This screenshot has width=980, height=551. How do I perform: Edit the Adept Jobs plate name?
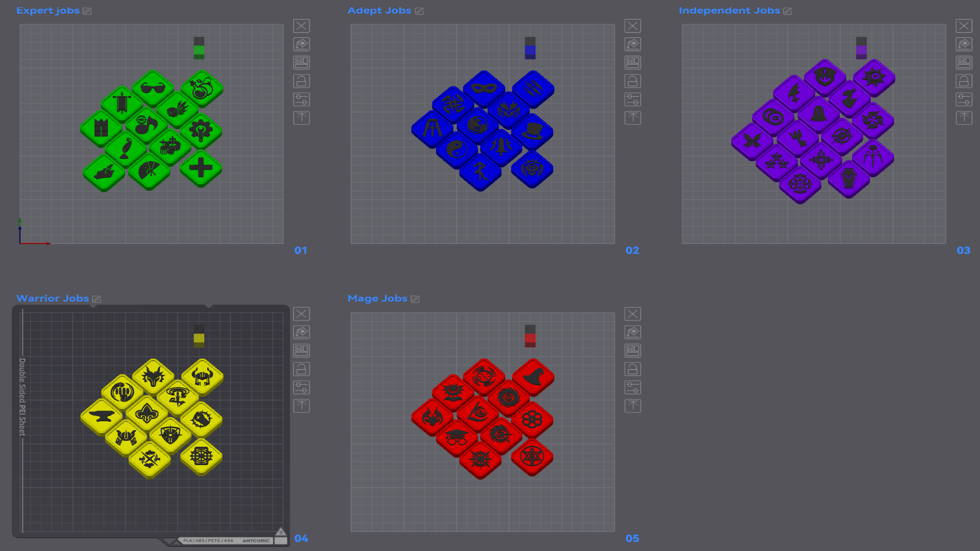(x=419, y=11)
